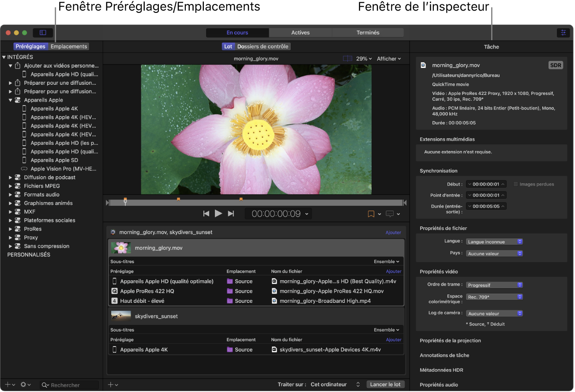Open the Actives tab

(x=300, y=33)
